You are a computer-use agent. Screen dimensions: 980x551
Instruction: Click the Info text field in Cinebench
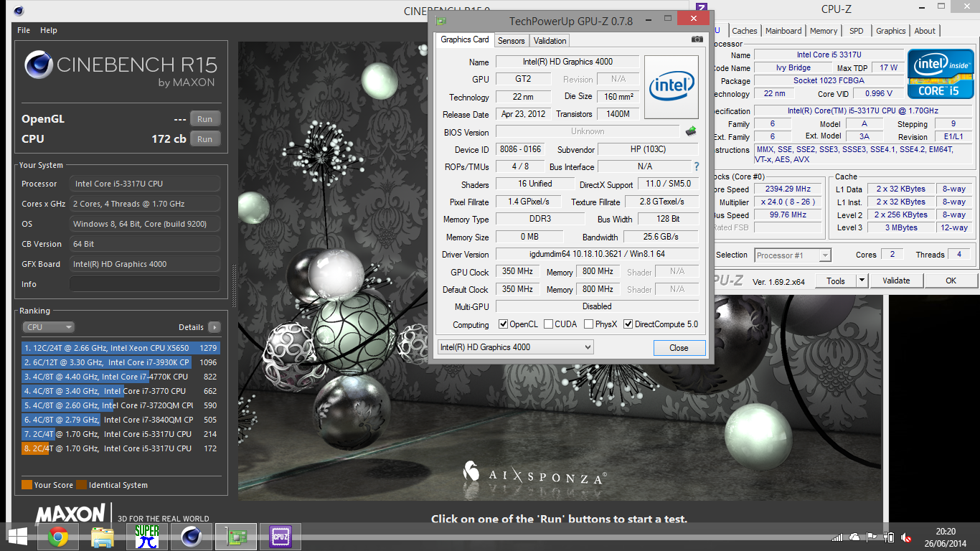point(145,284)
